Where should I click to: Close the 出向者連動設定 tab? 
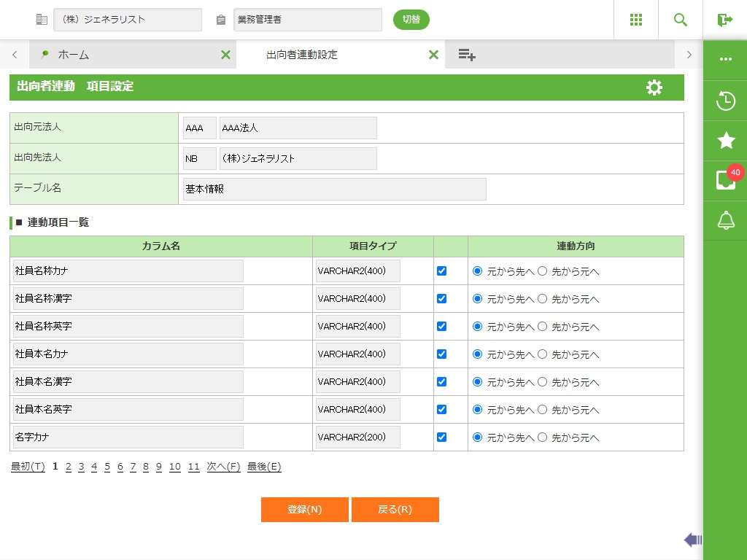click(x=433, y=55)
